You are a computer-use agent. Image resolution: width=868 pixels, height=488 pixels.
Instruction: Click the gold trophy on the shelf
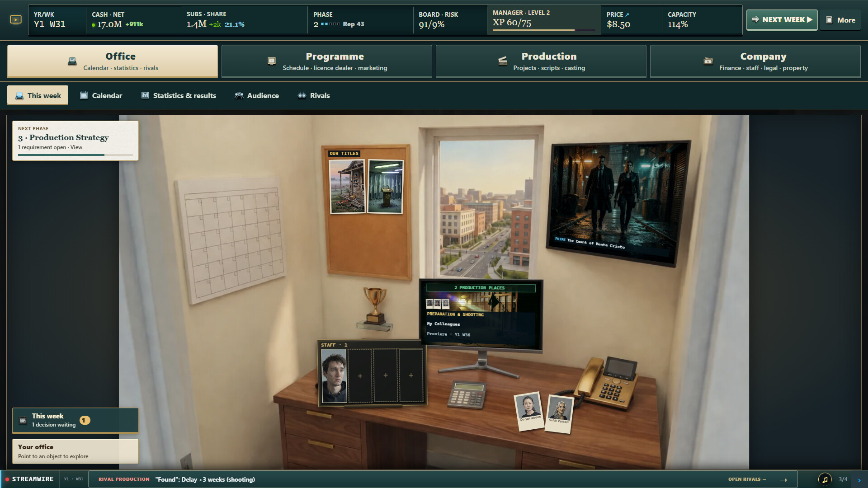point(375,306)
